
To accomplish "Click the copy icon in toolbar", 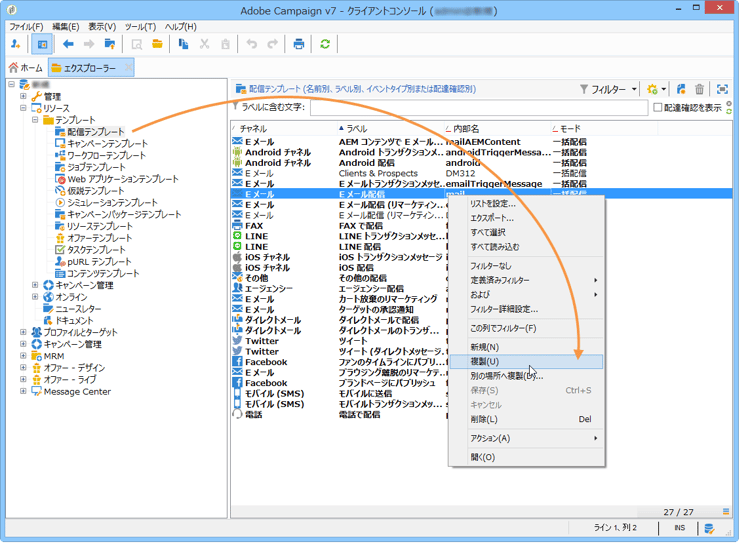I will click(183, 44).
